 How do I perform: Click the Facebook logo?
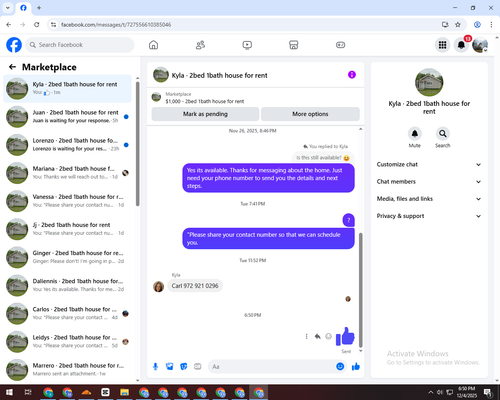pyautogui.click(x=14, y=45)
